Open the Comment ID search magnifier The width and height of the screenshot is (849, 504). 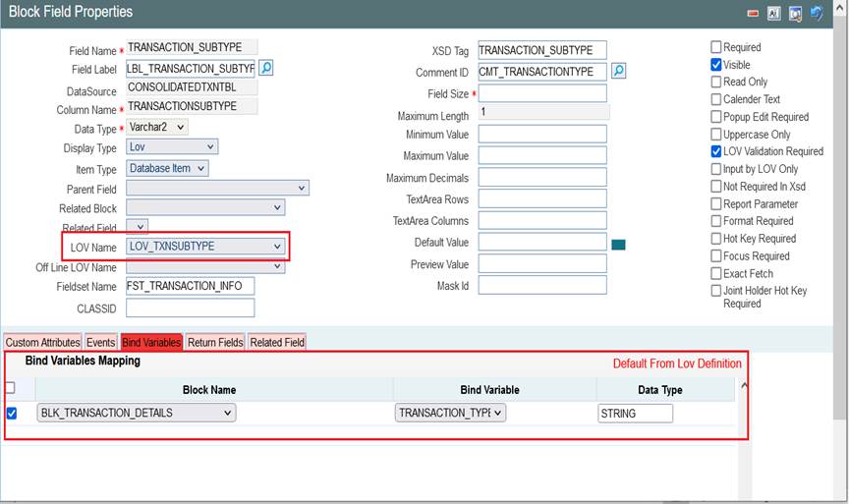[618, 71]
